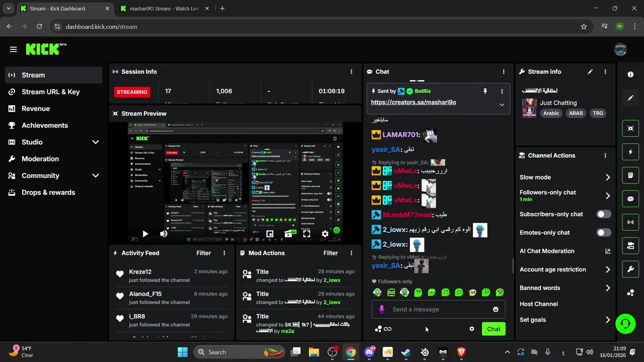This screenshot has height=362, width=644.
Task: Click the green Chat send button
Action: [494, 329]
